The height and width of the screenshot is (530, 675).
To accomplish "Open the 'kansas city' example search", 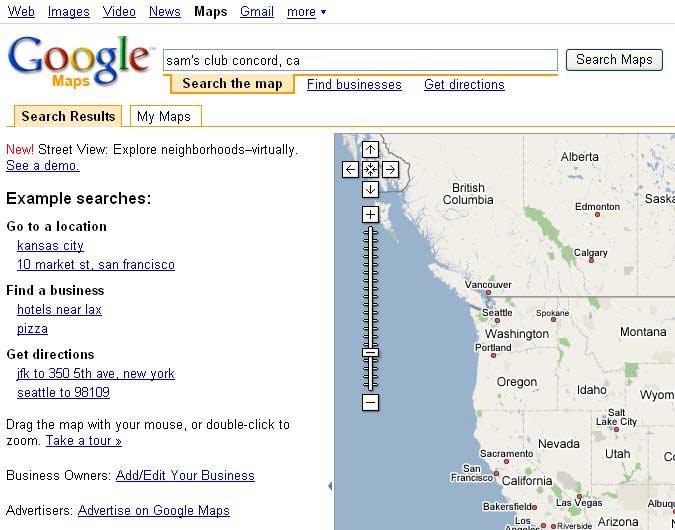I will coord(50,246).
